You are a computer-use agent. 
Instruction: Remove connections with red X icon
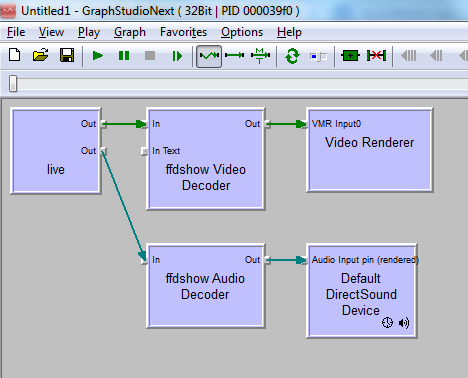[x=376, y=56]
